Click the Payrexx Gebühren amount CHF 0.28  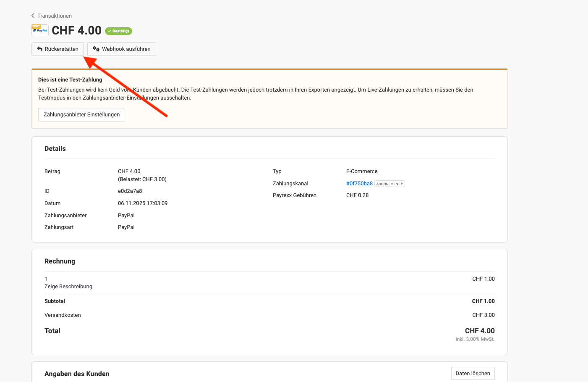(x=357, y=195)
